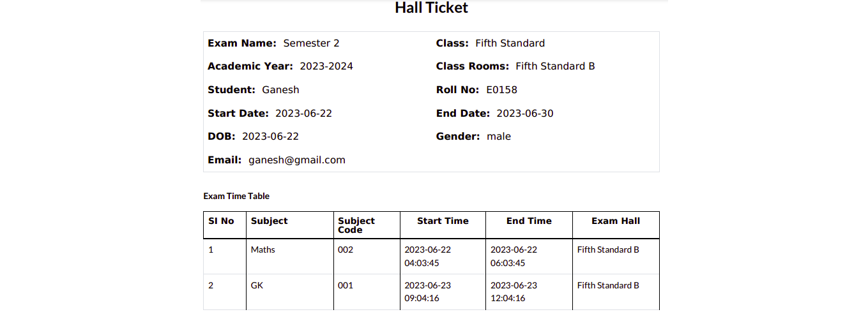Select the GK subject cell
This screenshot has height=312, width=868.
(x=257, y=285)
